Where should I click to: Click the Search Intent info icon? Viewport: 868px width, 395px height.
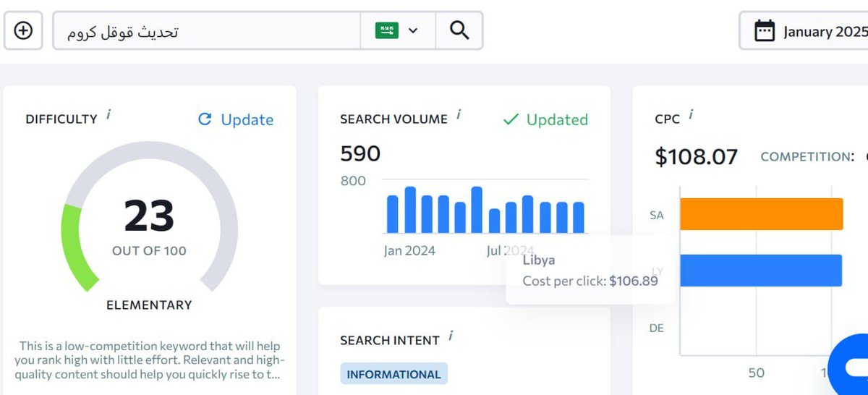point(451,336)
